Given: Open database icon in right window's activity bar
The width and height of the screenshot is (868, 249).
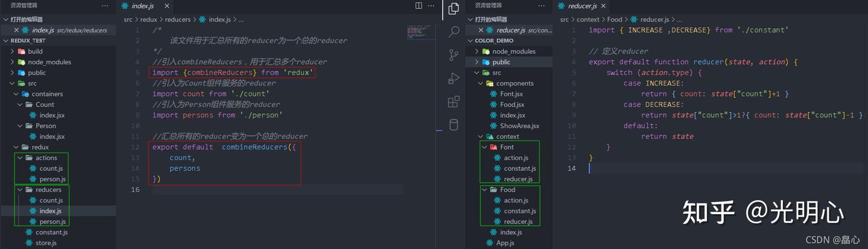Looking at the screenshot, I should 454,125.
